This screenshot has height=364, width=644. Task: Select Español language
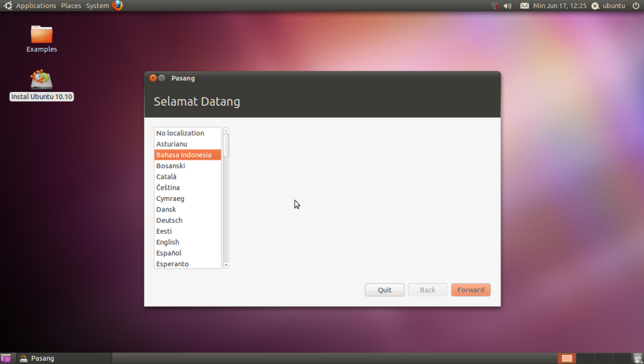click(187, 253)
